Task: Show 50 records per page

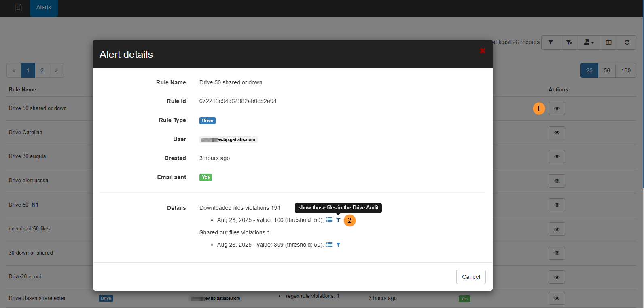Action: click(x=607, y=70)
